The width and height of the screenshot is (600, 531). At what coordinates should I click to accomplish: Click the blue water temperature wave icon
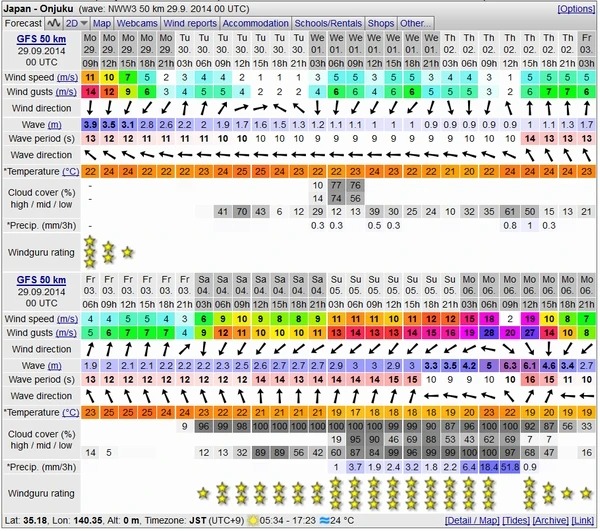(324, 521)
